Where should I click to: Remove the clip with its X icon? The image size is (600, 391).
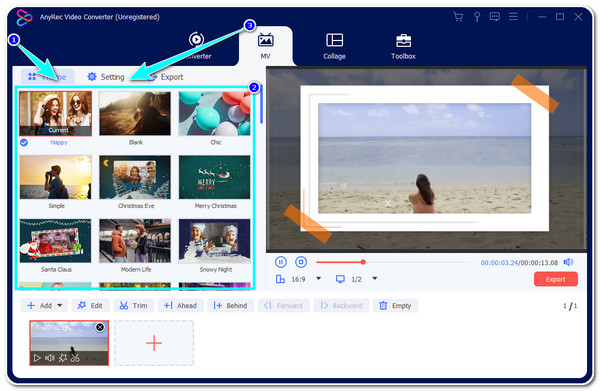100,327
